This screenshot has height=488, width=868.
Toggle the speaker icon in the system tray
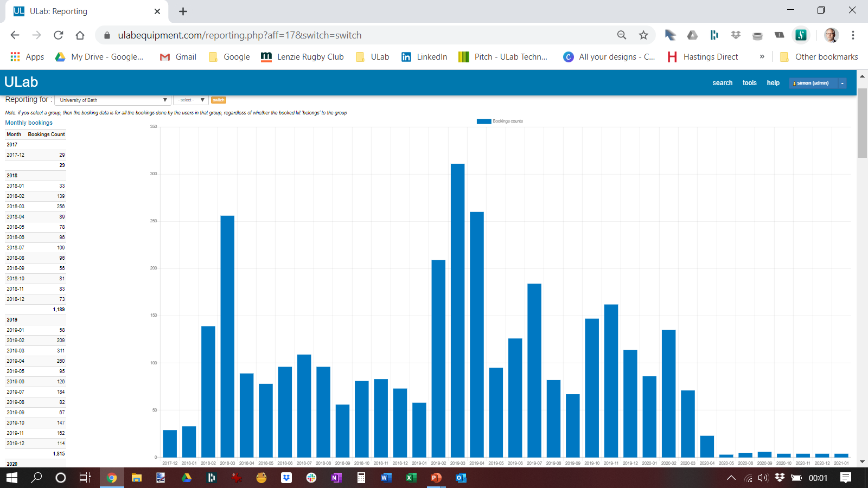tap(763, 478)
